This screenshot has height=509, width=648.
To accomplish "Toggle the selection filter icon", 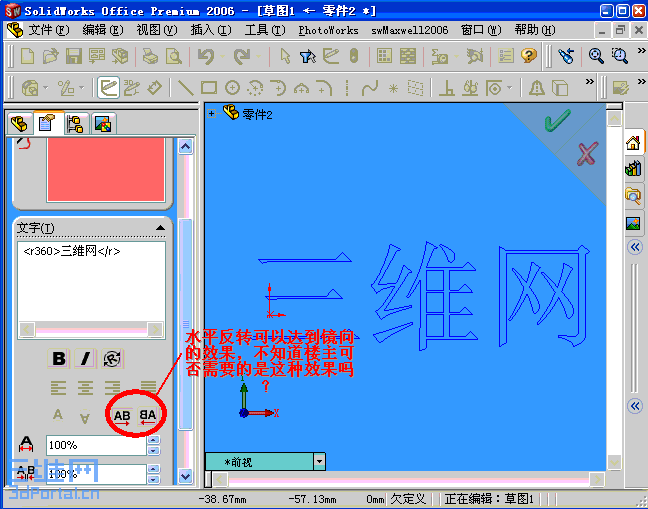I will pos(307,56).
